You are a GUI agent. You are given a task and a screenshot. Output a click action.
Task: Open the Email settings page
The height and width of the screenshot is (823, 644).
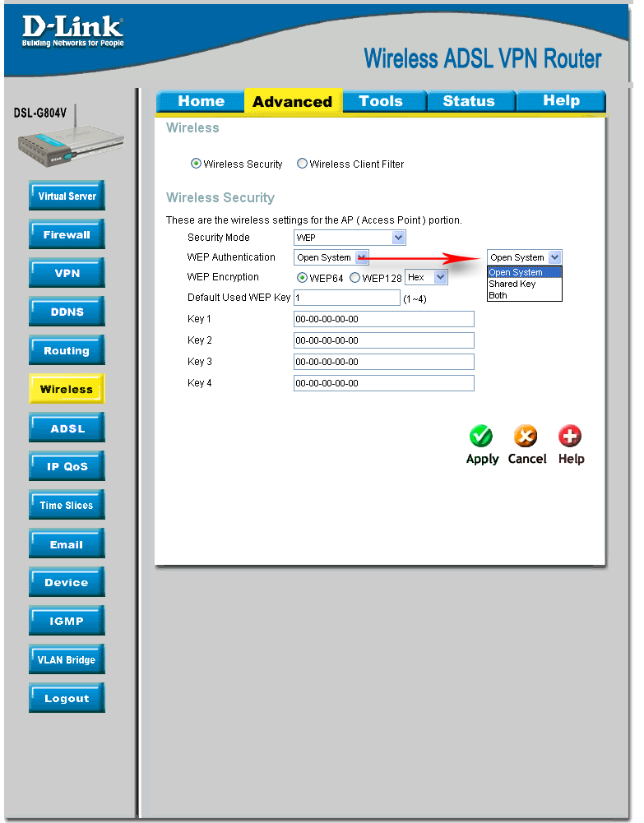point(67,543)
